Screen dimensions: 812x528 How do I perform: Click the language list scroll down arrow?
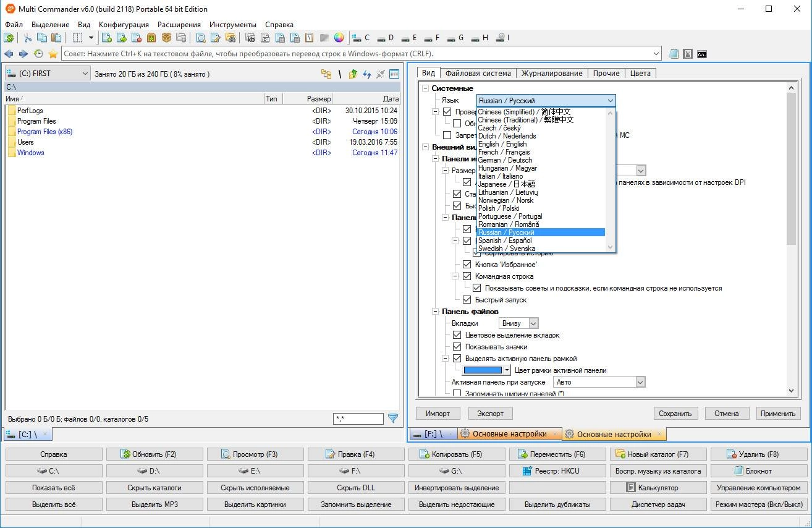(x=611, y=247)
